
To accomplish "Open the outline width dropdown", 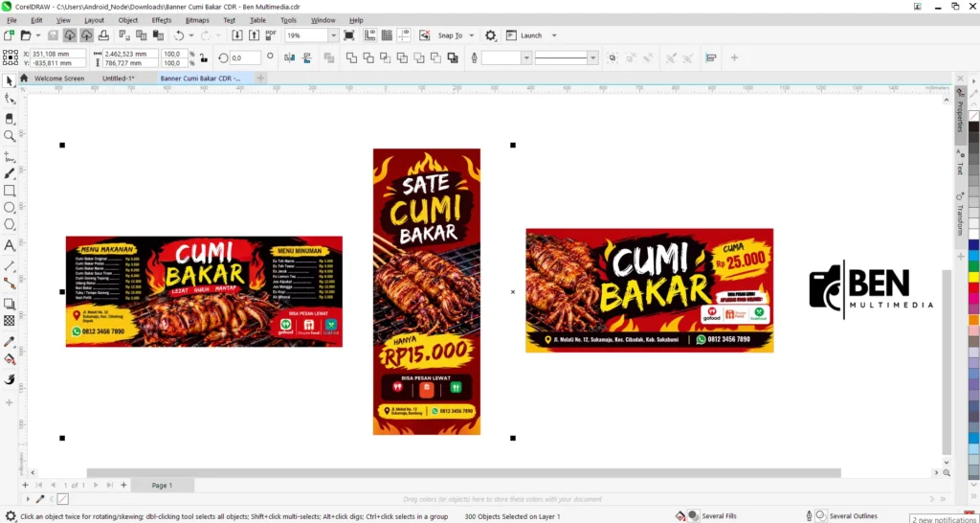I will [x=526, y=58].
